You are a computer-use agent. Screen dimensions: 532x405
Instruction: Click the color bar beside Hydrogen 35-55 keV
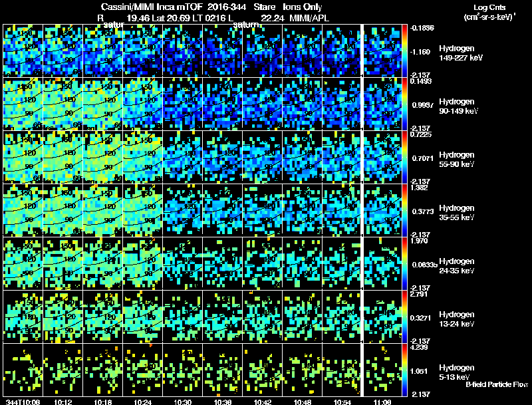[404, 210]
